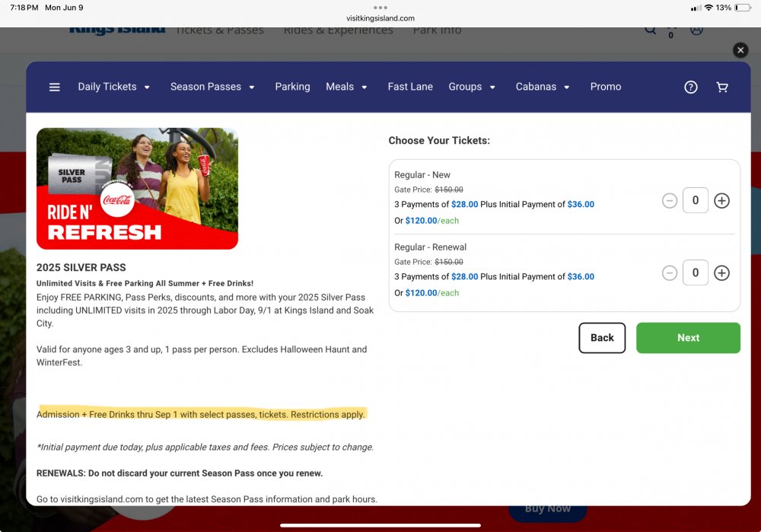Viewport: 761px width, 532px height.
Task: Click the 2025 SILVER PASS heading
Action: [x=81, y=267]
